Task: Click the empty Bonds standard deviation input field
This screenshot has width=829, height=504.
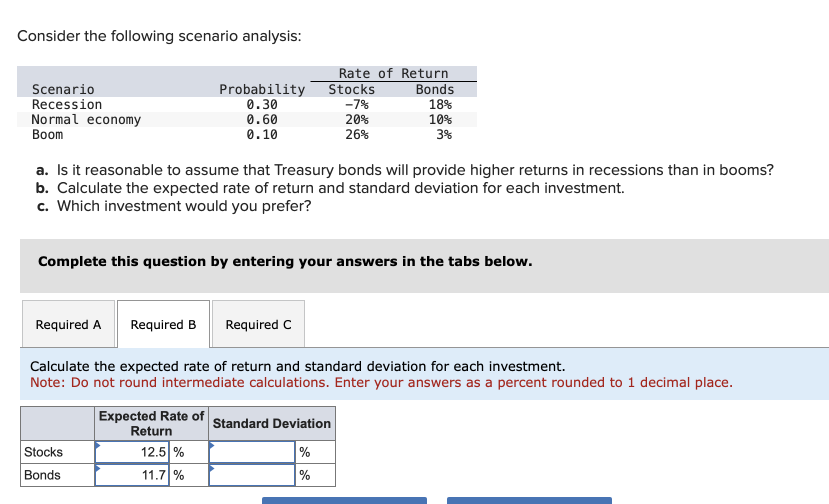Action: 252,475
